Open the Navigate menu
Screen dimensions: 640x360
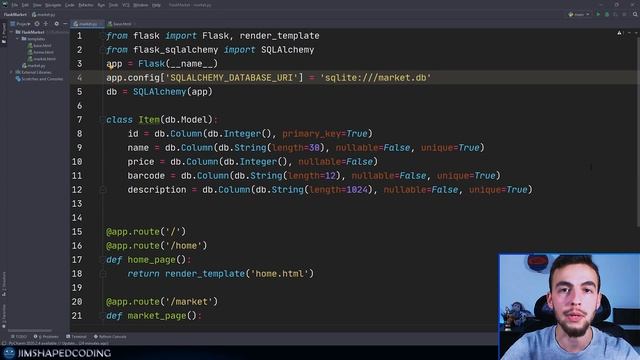(53, 5)
